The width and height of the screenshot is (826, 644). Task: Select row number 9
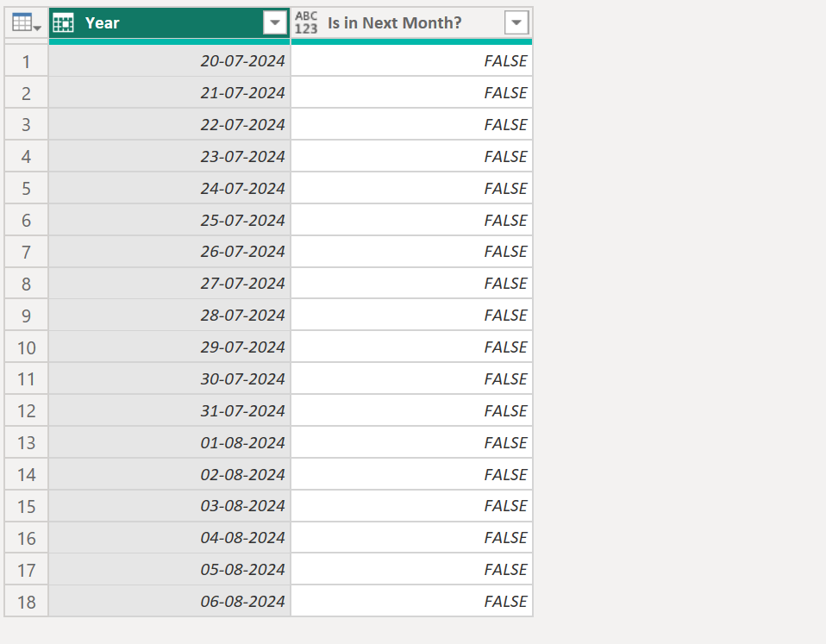pyautogui.click(x=26, y=315)
